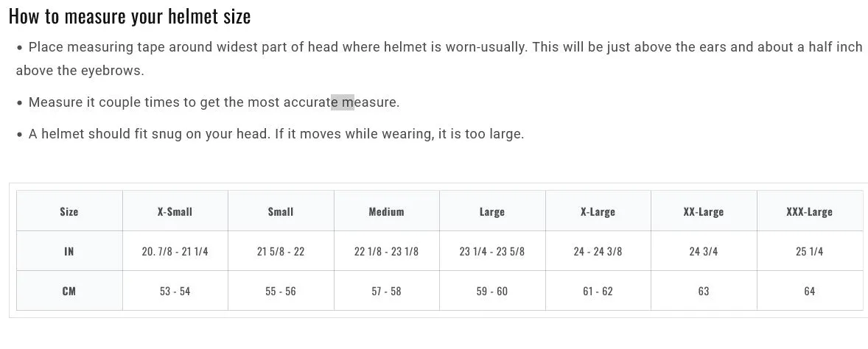Click the Large column header

[x=492, y=211]
